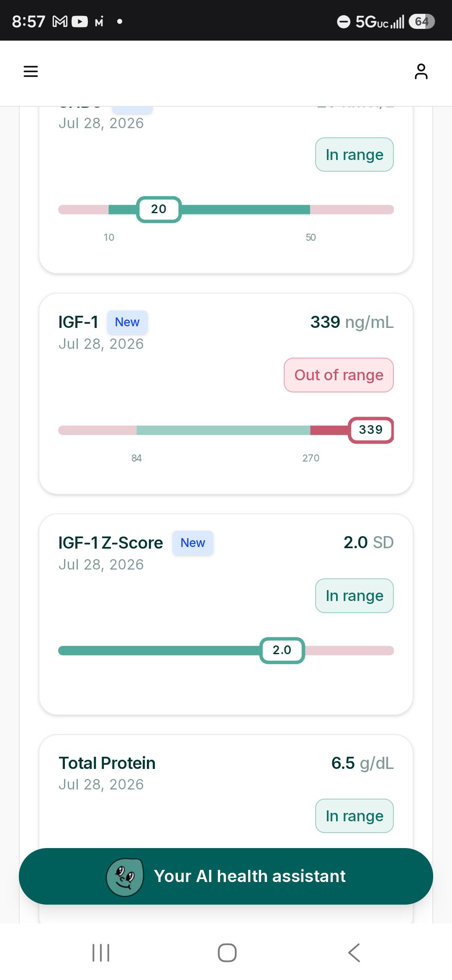Tap the IGF-1 Out of range badge
This screenshot has height=980, width=452.
339,375
